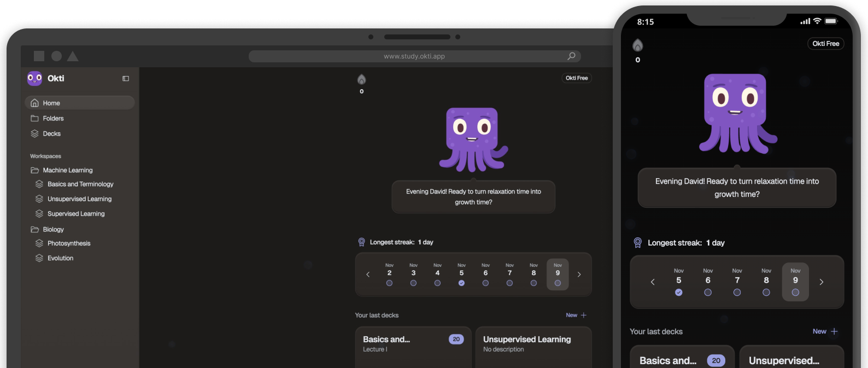Image resolution: width=868 pixels, height=368 pixels.
Task: Go to next week in desktop calendar
Action: (x=579, y=274)
